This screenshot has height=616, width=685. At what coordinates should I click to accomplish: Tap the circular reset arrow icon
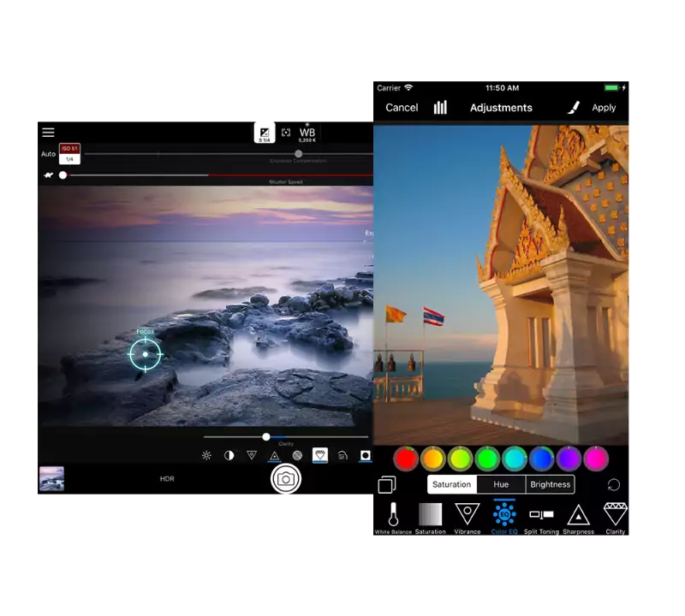click(613, 485)
